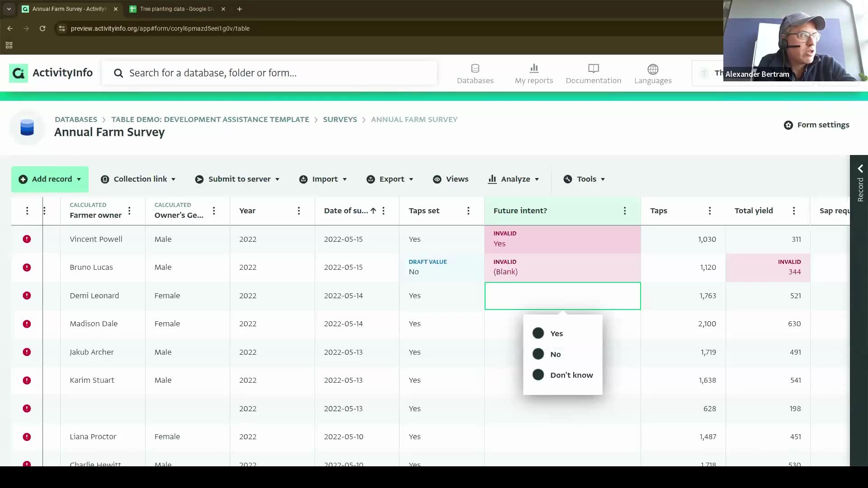Viewport: 868px width, 488px height.
Task: Click the error icon for Liana Proctor row
Action: (x=27, y=437)
